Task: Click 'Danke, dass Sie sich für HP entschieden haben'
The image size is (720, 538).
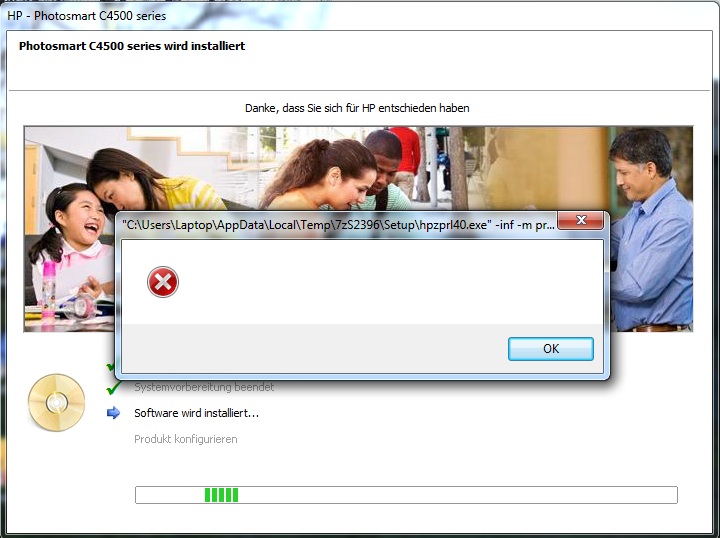Action: [x=357, y=108]
